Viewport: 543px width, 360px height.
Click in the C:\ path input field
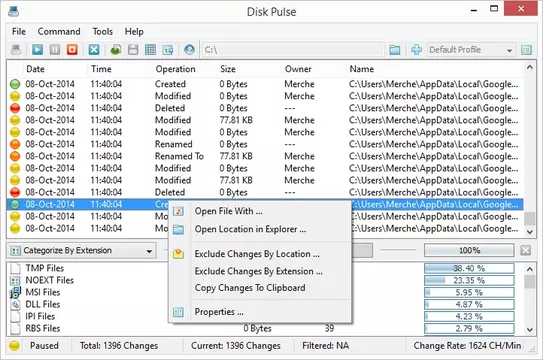click(293, 50)
